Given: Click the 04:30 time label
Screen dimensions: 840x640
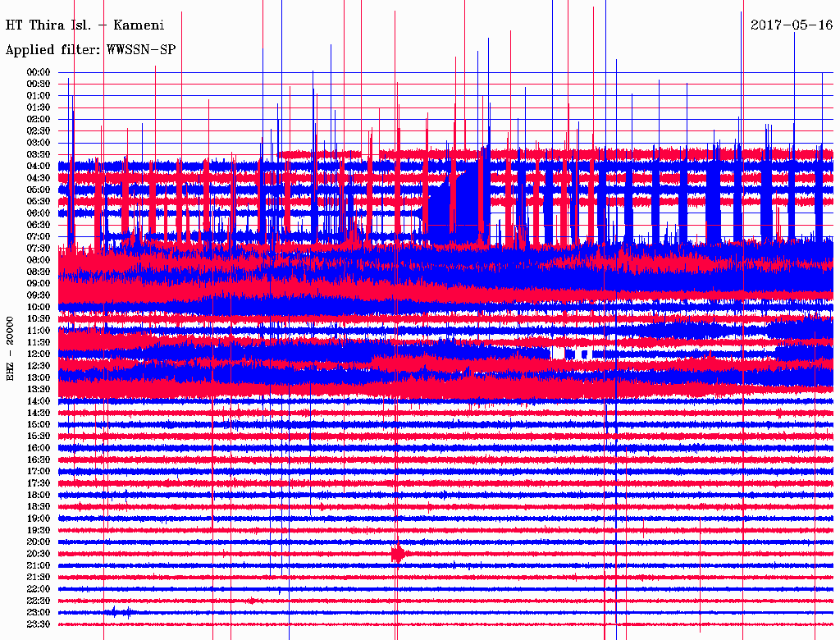Looking at the screenshot, I should (39, 178).
